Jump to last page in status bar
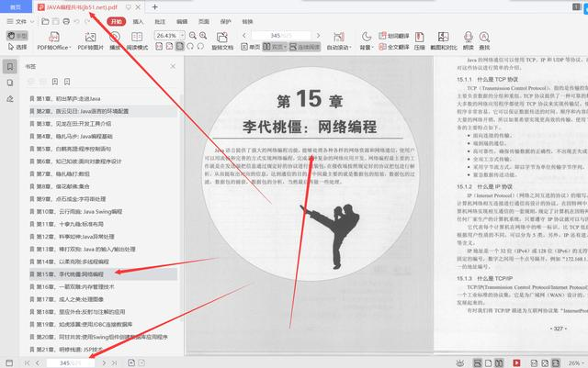588x368 pixels. click(114, 362)
